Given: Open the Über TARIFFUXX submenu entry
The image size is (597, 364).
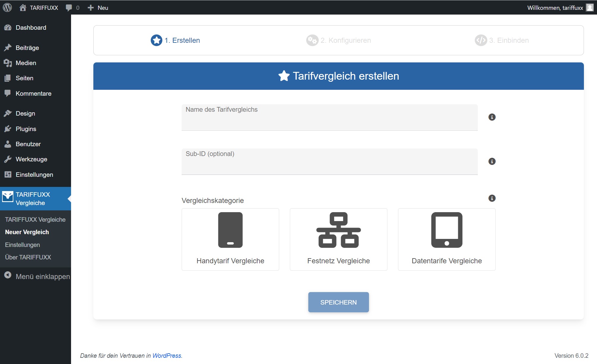Looking at the screenshot, I should 28,257.
